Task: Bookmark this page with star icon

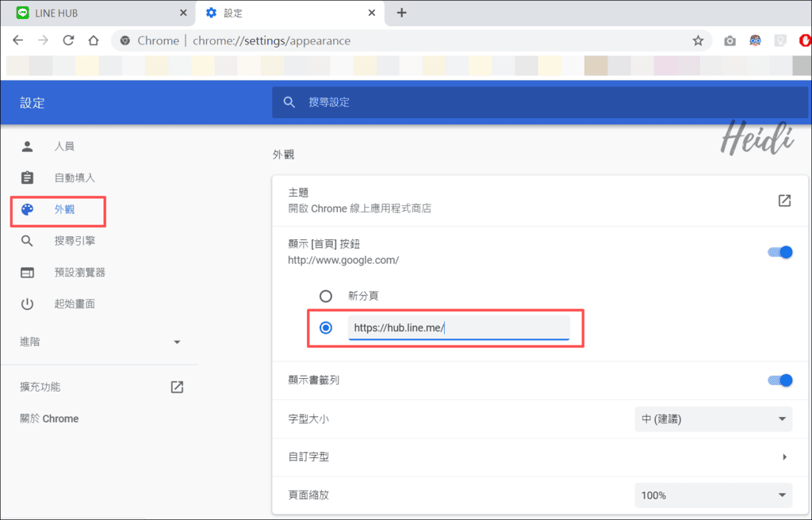Action: 698,40
